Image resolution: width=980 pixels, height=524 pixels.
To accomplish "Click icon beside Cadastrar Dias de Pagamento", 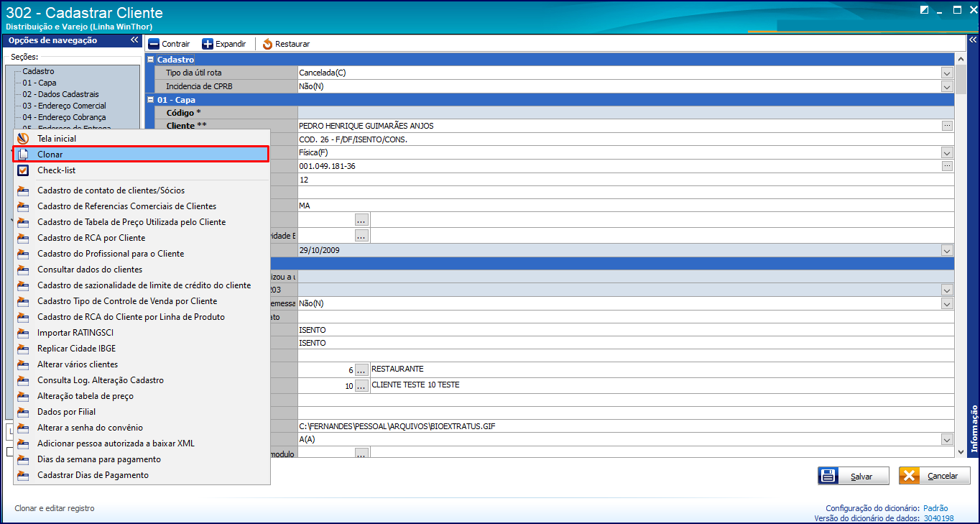I will pos(23,475).
